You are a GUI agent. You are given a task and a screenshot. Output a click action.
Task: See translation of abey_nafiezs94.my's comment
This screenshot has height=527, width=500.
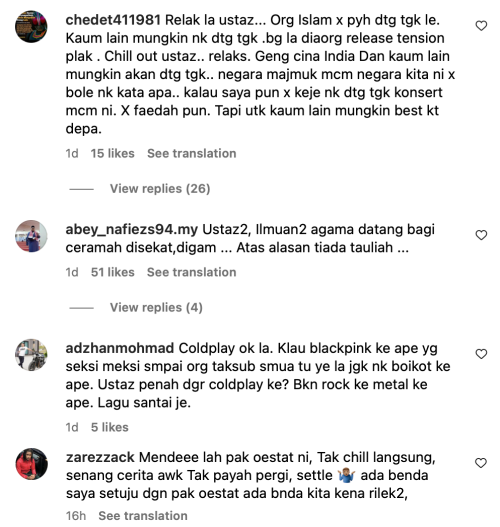tap(192, 272)
